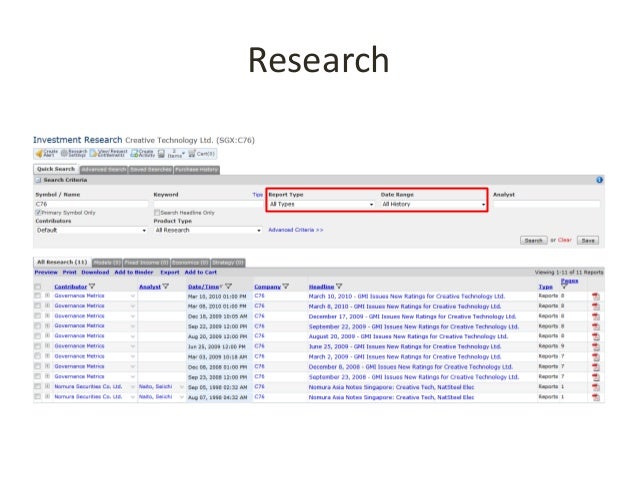Open the Date Range dropdown
Screen dimensions: 638x479
pos(432,204)
